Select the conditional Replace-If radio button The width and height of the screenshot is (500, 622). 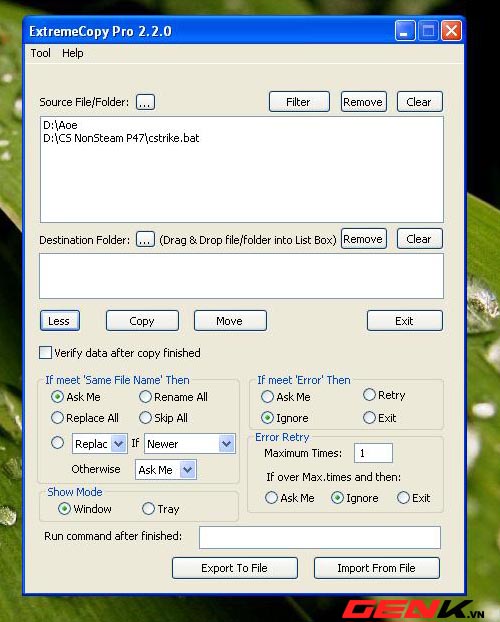58,443
